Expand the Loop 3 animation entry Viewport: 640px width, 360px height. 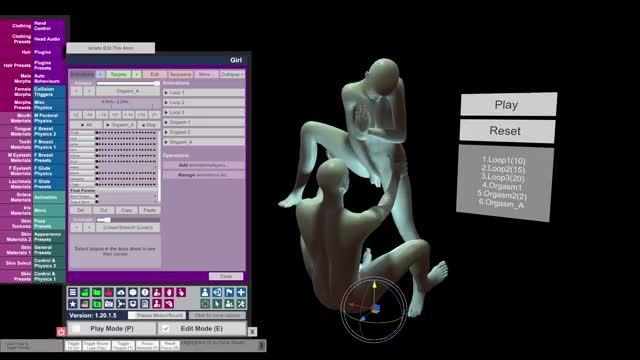pos(204,112)
